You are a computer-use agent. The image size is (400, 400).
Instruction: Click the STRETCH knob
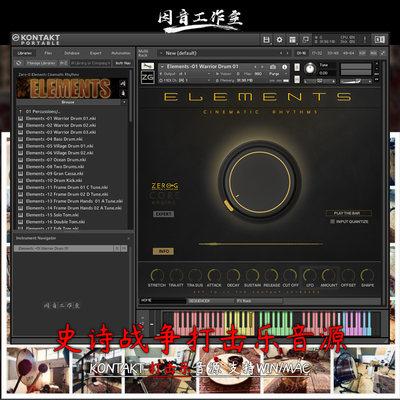157,275
